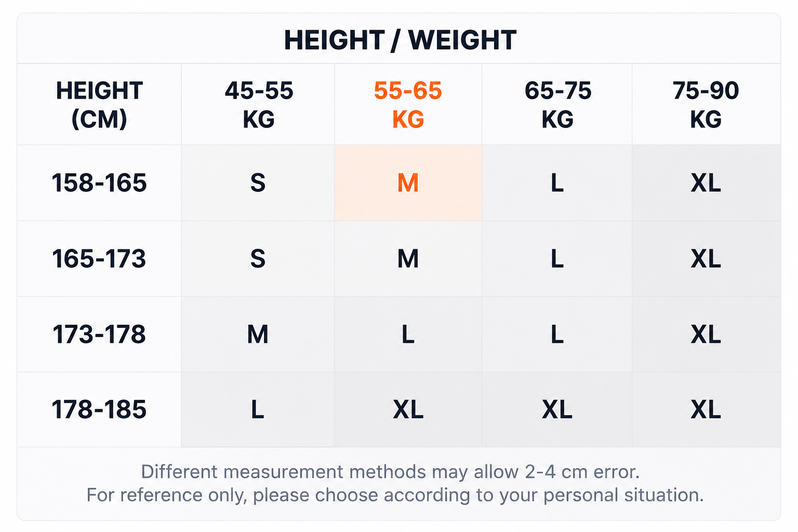Click the 158-165 height row label
The width and height of the screenshot is (798, 532).
pos(99,183)
